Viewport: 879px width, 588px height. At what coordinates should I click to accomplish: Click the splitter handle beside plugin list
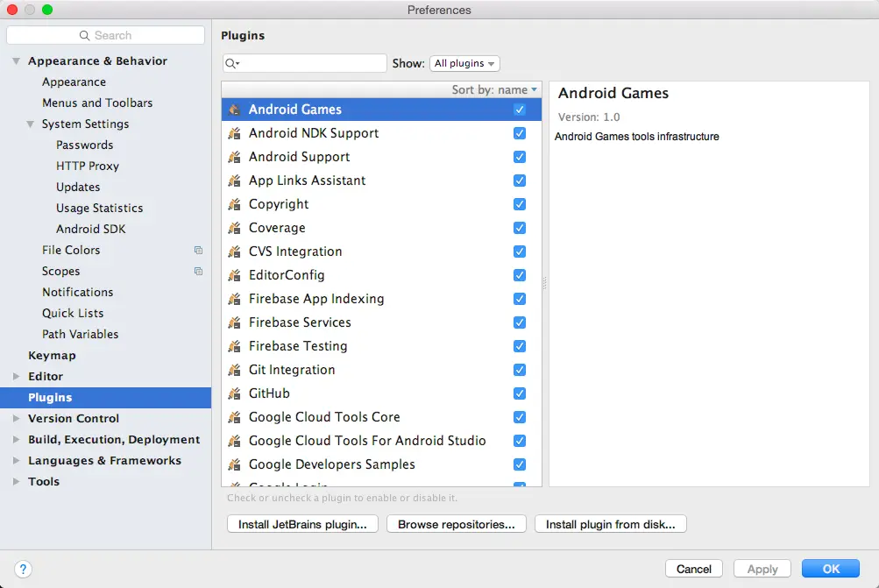click(x=545, y=284)
